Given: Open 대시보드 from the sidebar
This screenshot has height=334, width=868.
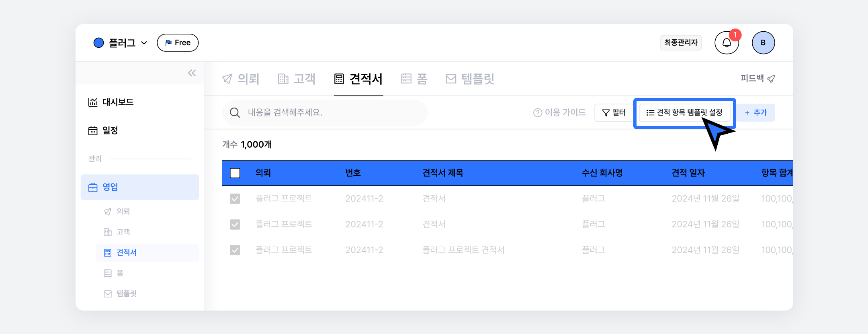Looking at the screenshot, I should click(111, 102).
